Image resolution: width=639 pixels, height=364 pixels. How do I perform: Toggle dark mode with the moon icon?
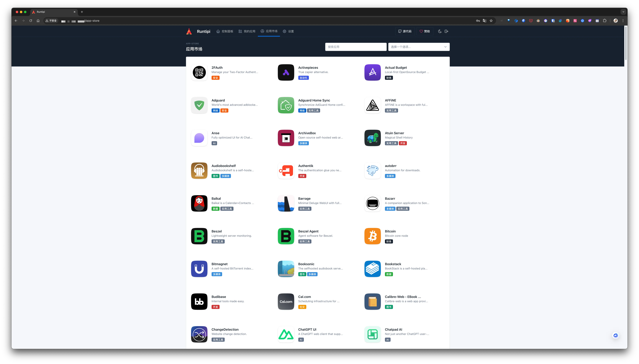click(440, 31)
